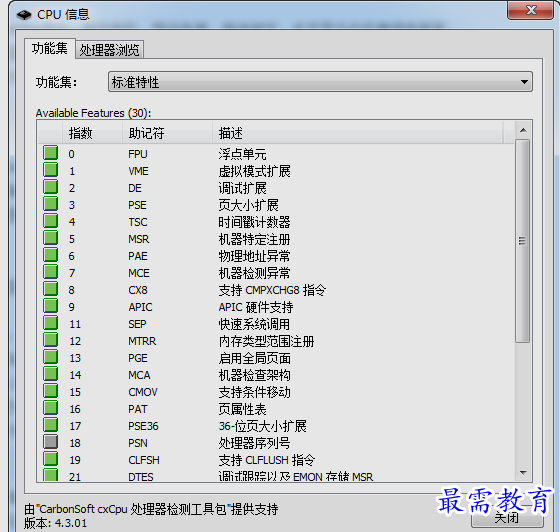
Task: Select the APIC 硬件支持 description
Action: 256,307
